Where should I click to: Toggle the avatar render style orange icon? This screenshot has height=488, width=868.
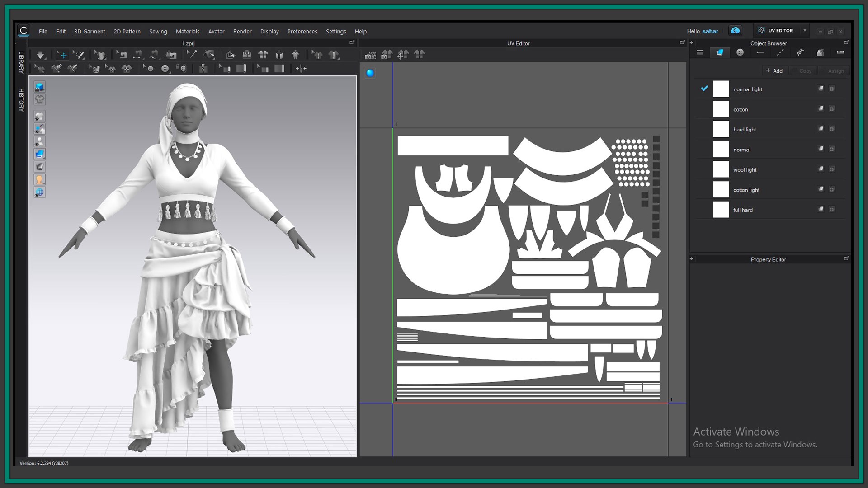[x=40, y=179]
